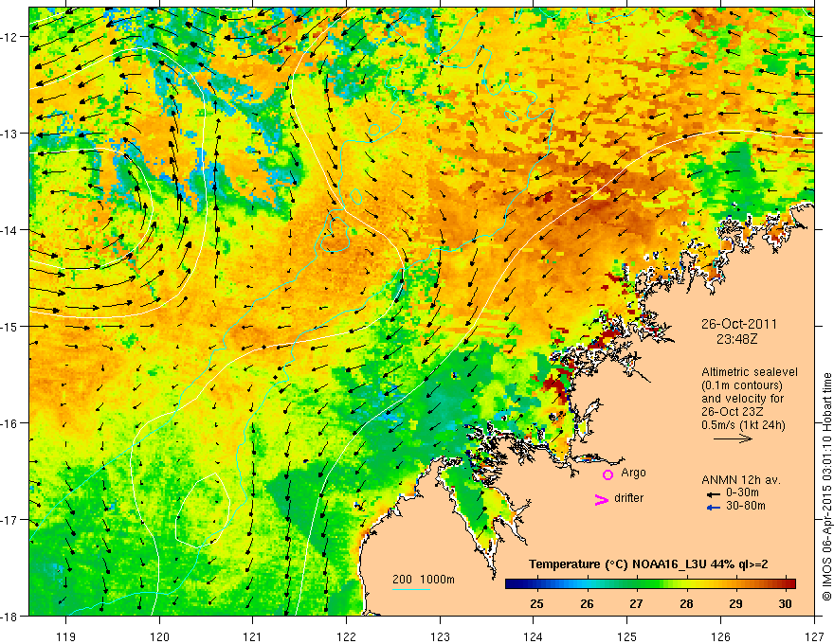Click longitude axis label 120
The height and width of the screenshot is (644, 834).
(159, 636)
